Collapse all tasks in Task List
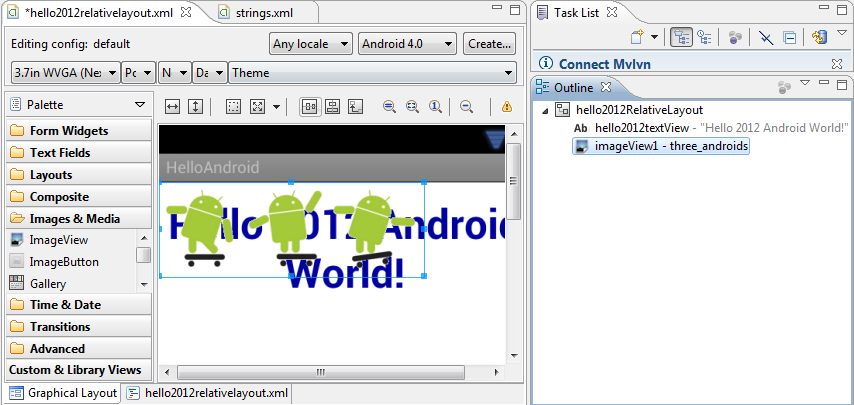The image size is (854, 405). click(789, 38)
